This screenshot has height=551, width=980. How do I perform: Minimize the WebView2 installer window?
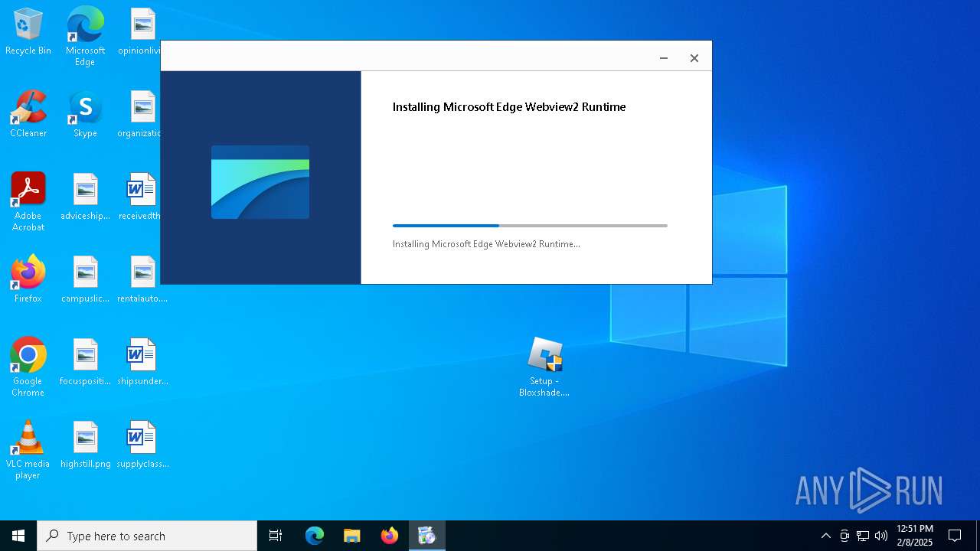664,58
